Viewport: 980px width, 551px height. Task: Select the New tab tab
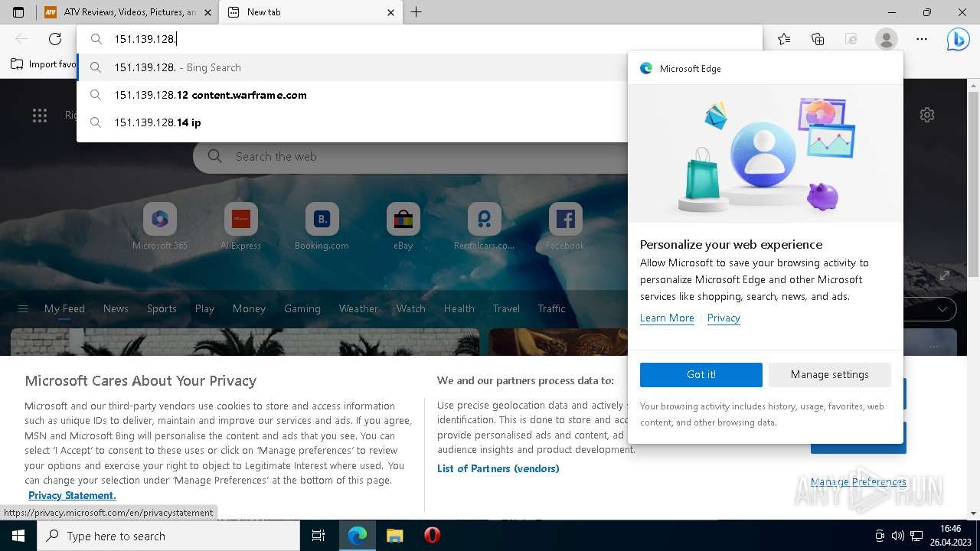point(310,12)
